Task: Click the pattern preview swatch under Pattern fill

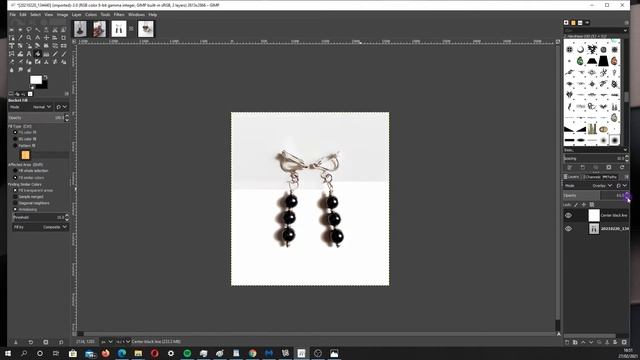Action: pos(25,155)
